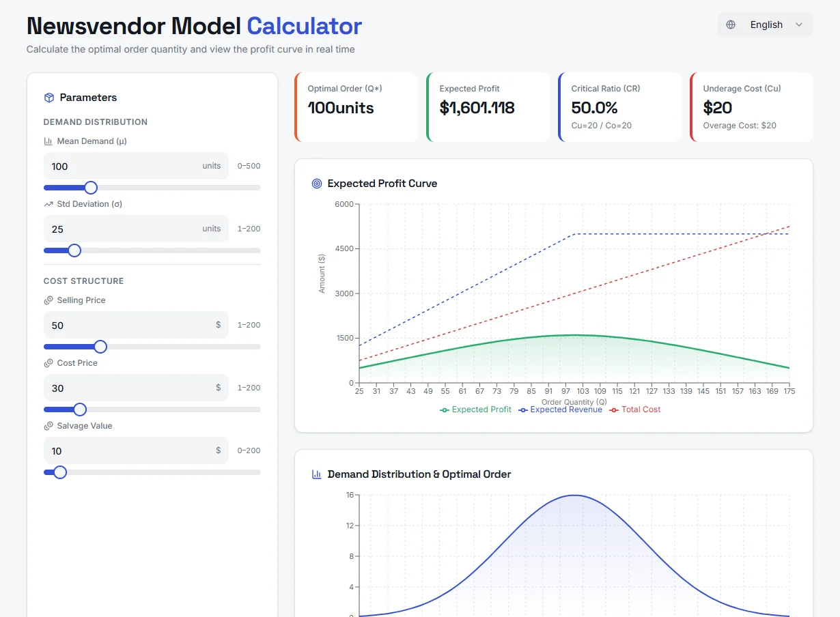
Task: Toggle the Expected Profit series in the chart legend
Action: pyautogui.click(x=476, y=410)
